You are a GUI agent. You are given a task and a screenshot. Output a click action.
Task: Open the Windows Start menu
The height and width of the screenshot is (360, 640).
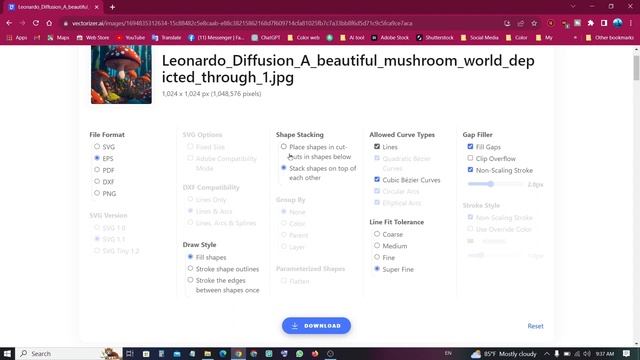pos(7,353)
